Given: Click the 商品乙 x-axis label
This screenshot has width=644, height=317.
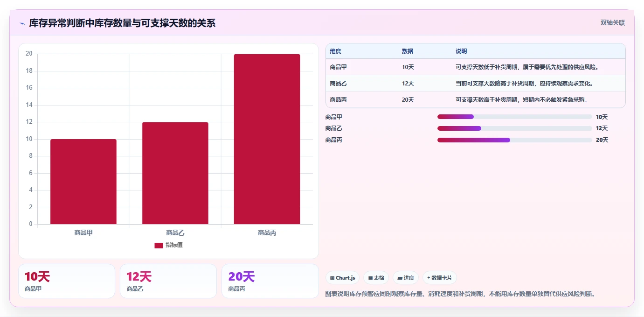Looking at the screenshot, I should [x=175, y=232].
